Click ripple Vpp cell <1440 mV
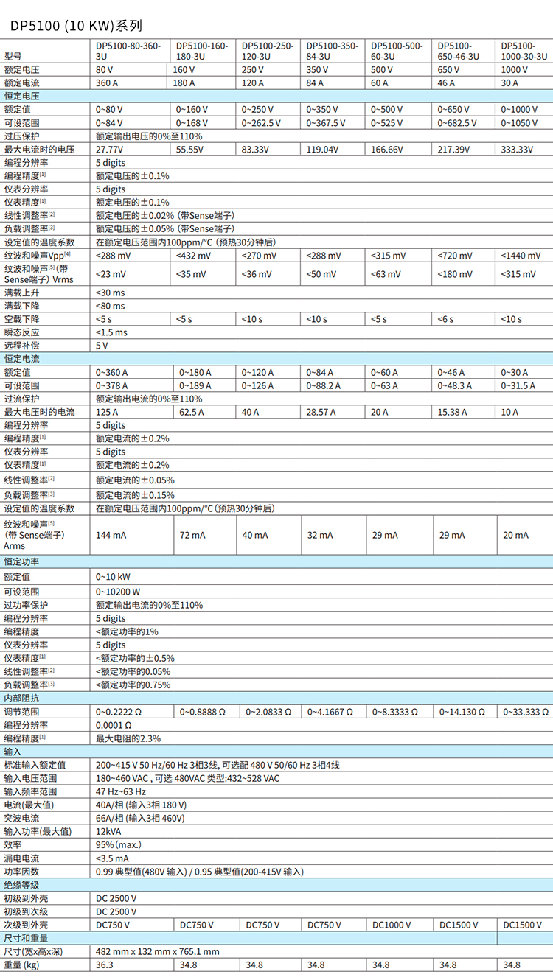Viewport: 553px width, 980px height. click(521, 256)
